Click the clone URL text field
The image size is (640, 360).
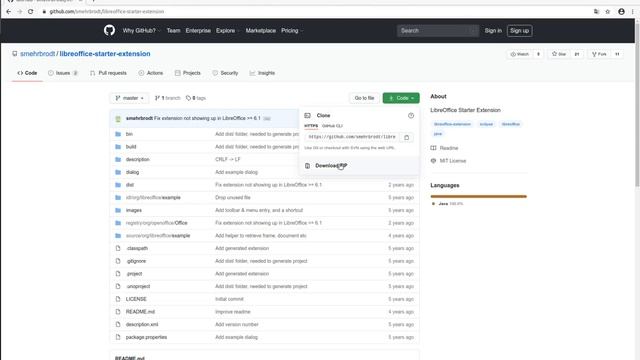[x=352, y=137]
